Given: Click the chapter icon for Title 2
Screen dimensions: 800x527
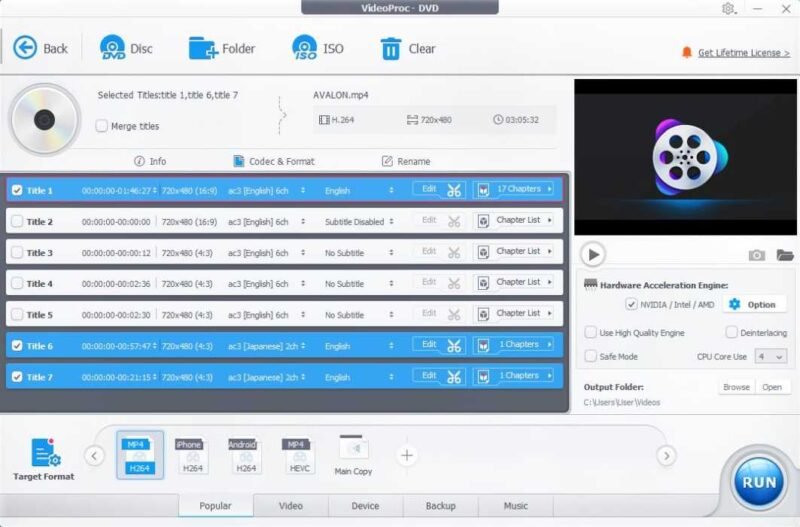Looking at the screenshot, I should click(x=483, y=221).
